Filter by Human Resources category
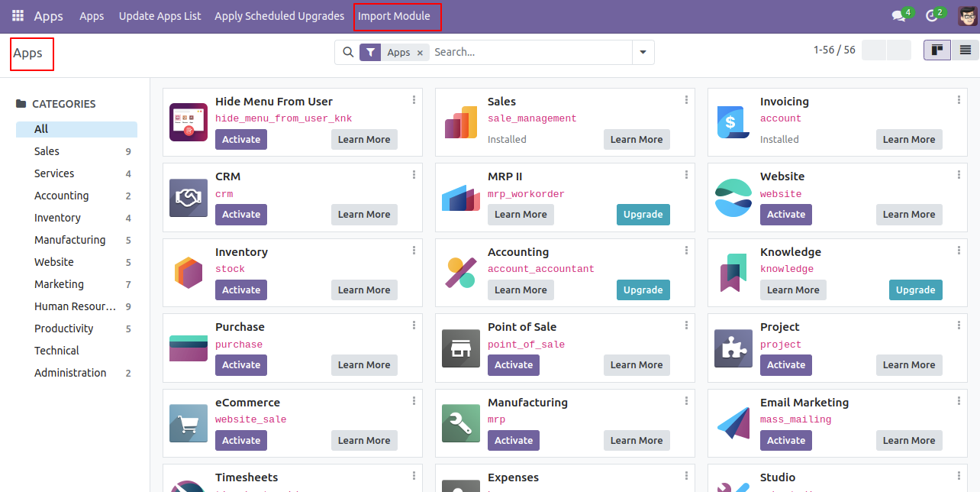 click(76, 306)
